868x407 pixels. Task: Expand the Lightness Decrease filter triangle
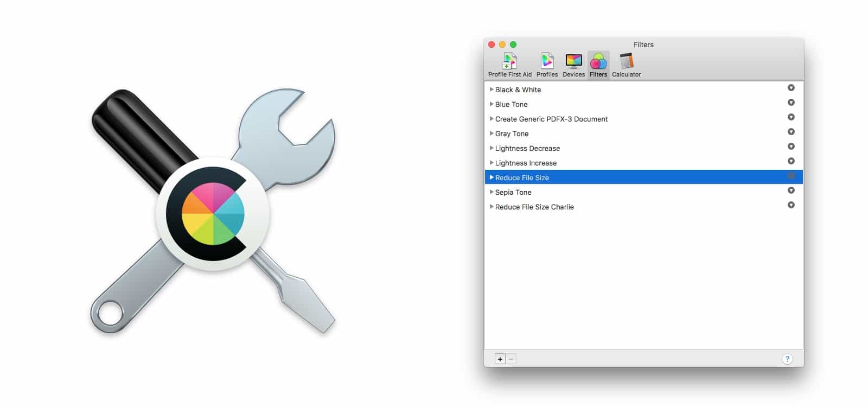[x=492, y=148]
